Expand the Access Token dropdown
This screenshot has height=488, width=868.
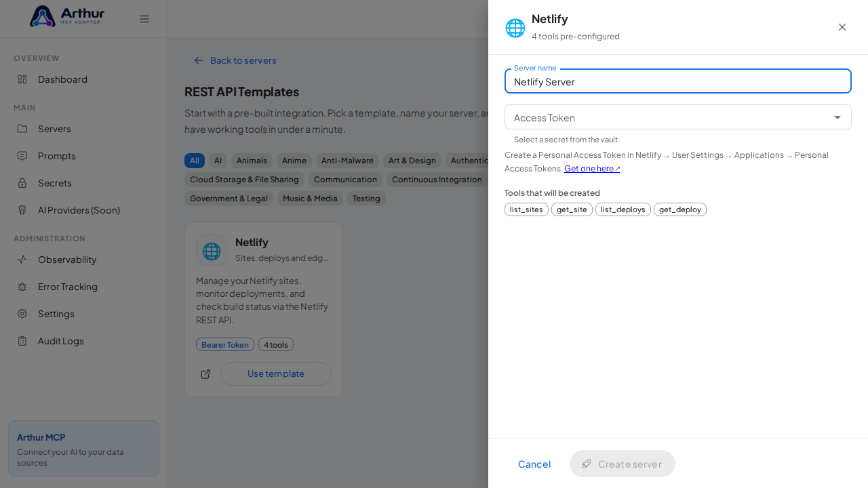(677, 117)
